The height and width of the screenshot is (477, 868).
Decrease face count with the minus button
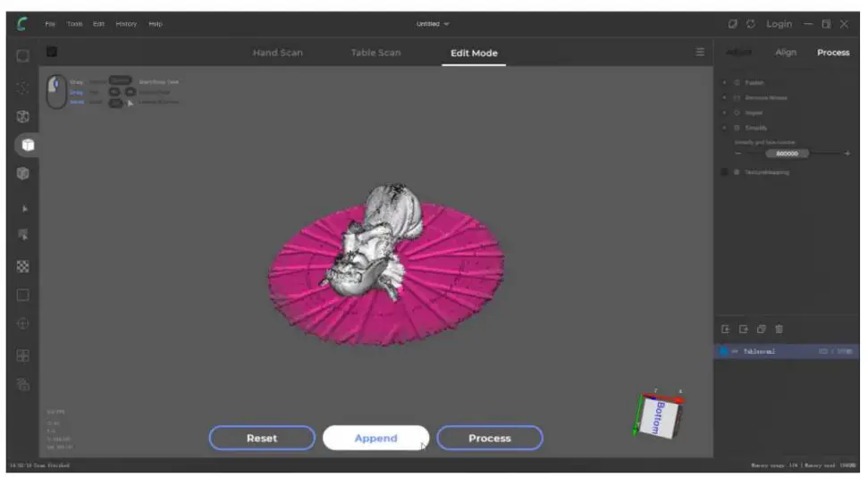click(x=737, y=154)
